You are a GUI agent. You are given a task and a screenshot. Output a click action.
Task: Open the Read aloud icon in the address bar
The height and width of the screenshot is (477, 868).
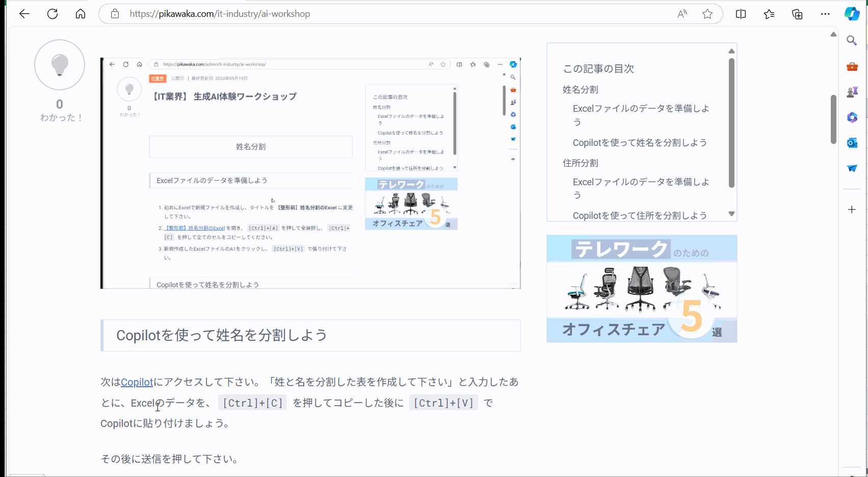pyautogui.click(x=682, y=14)
